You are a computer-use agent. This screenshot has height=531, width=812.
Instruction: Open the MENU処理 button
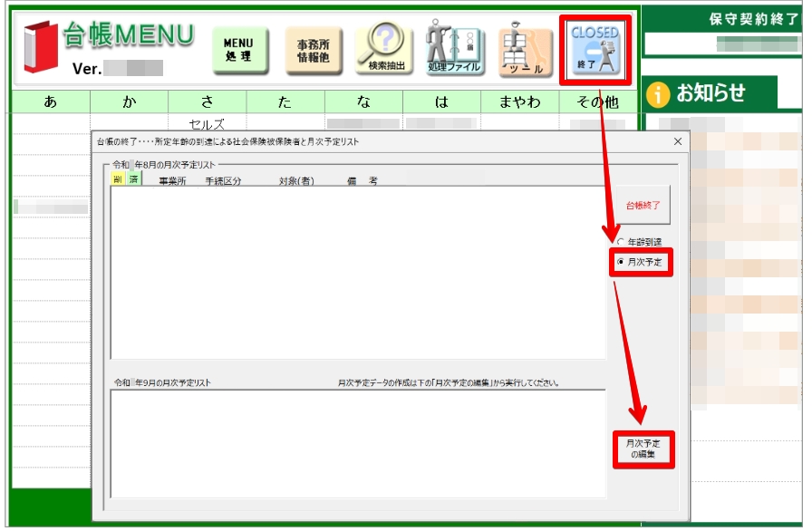pos(240,50)
